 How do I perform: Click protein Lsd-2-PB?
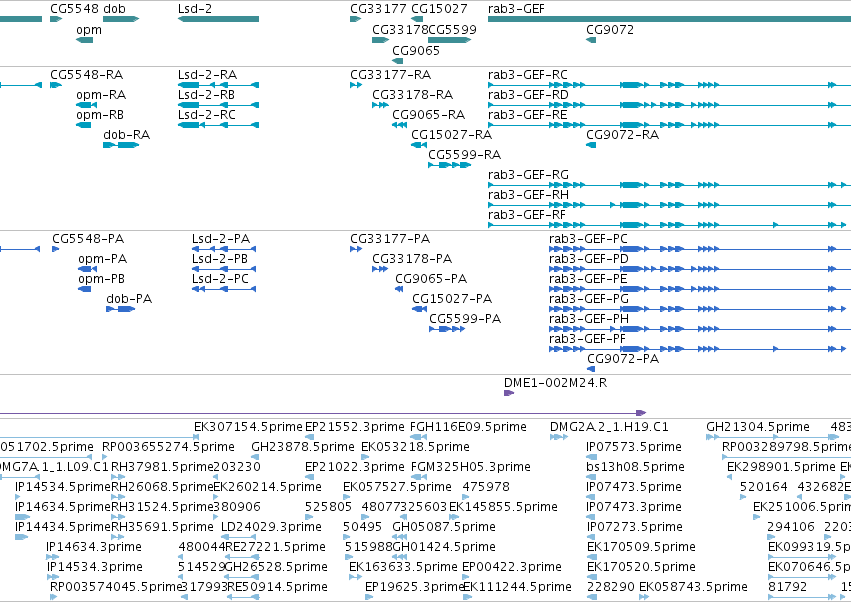click(x=220, y=259)
